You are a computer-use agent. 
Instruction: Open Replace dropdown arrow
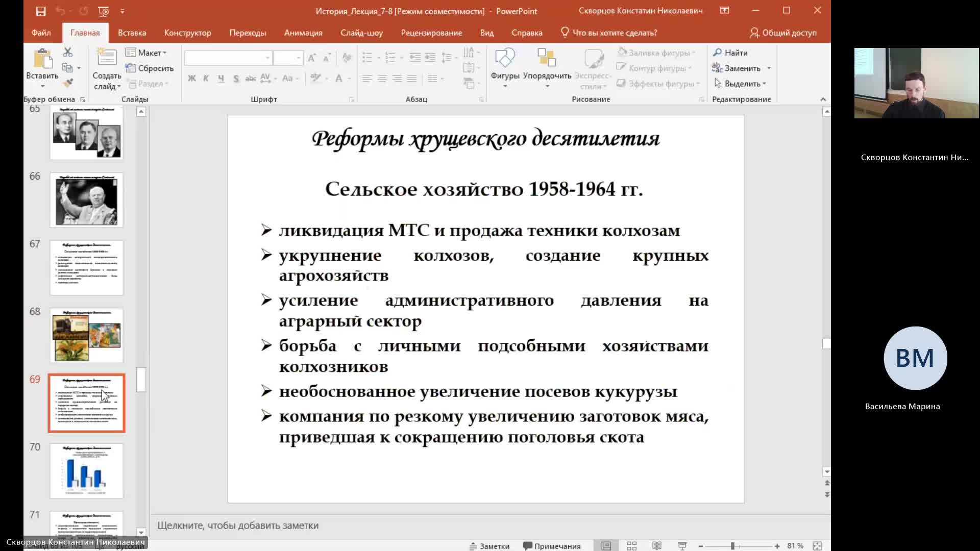click(x=769, y=68)
